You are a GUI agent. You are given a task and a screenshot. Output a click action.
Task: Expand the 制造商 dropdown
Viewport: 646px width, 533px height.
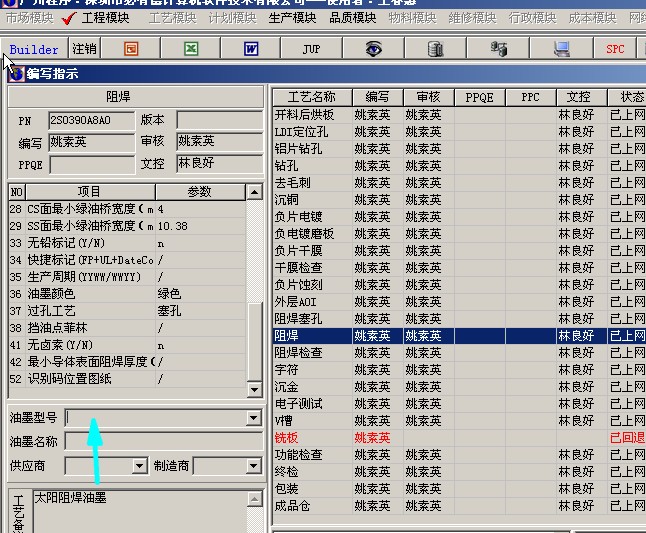[x=254, y=466]
